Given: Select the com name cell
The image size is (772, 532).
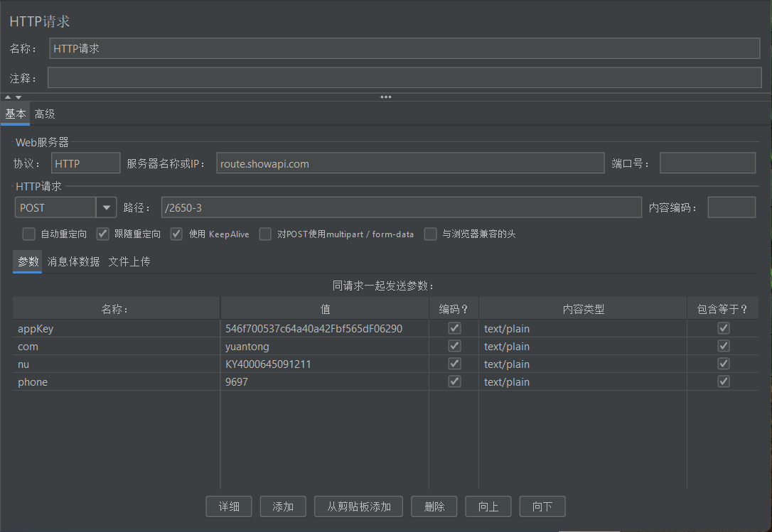Looking at the screenshot, I should (x=116, y=347).
